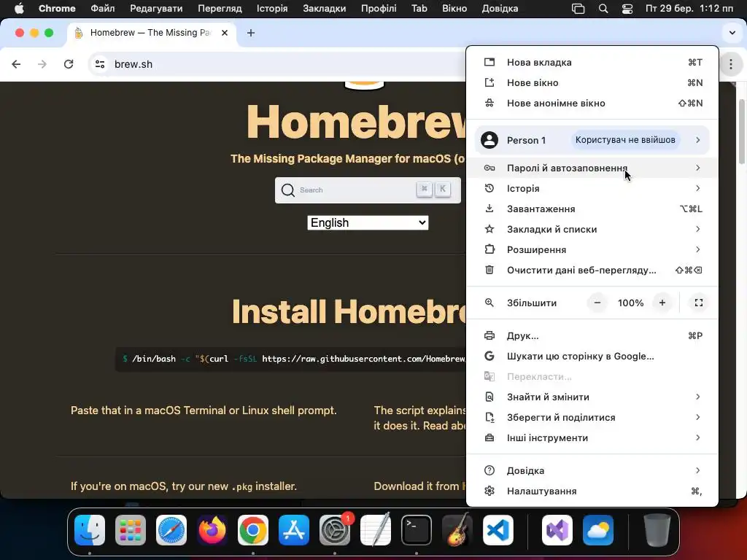Click the forward navigation arrow

point(42,64)
